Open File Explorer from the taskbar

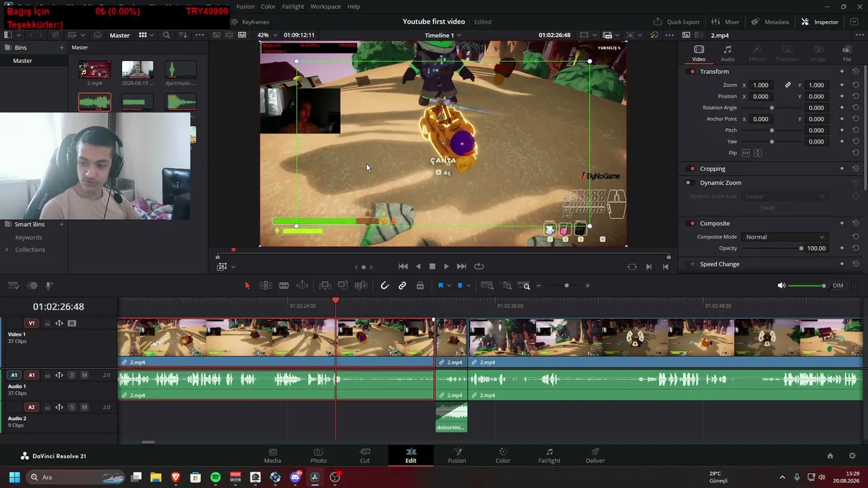click(156, 477)
